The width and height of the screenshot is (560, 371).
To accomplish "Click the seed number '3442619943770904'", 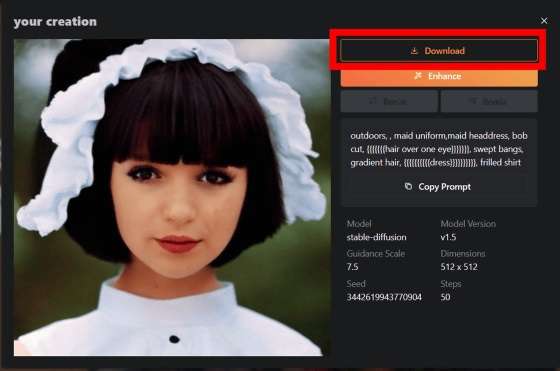I will (x=384, y=297).
